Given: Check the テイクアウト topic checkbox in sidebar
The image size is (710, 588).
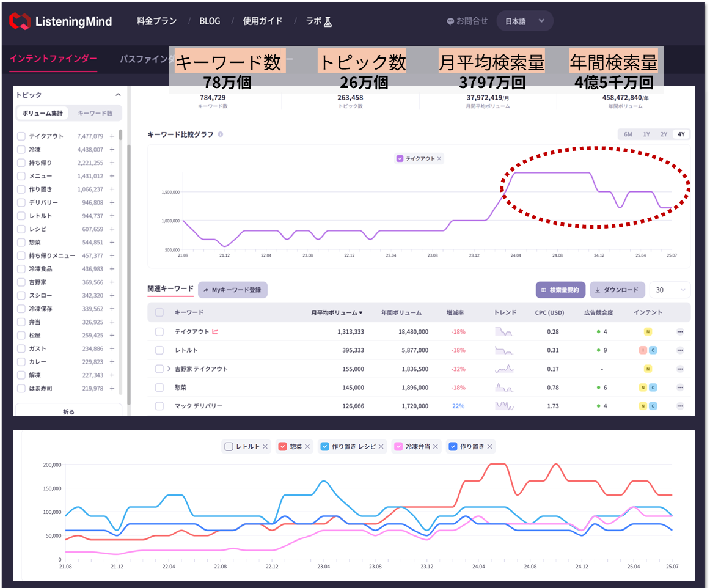Looking at the screenshot, I should (x=21, y=136).
